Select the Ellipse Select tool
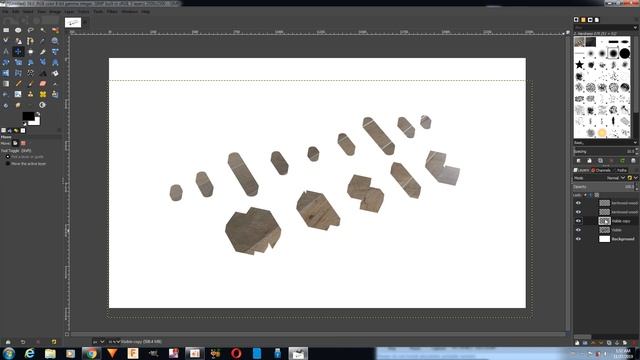 [18, 30]
